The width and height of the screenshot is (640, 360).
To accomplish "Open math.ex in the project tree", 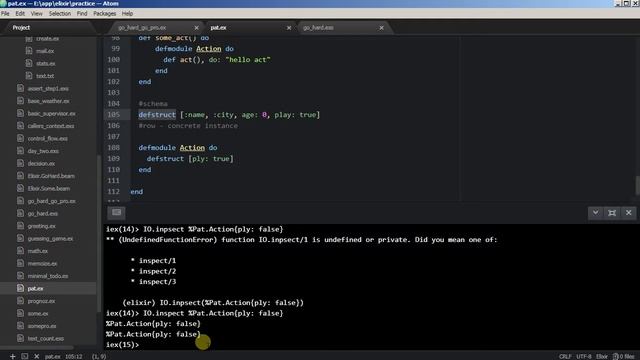I will point(38,251).
